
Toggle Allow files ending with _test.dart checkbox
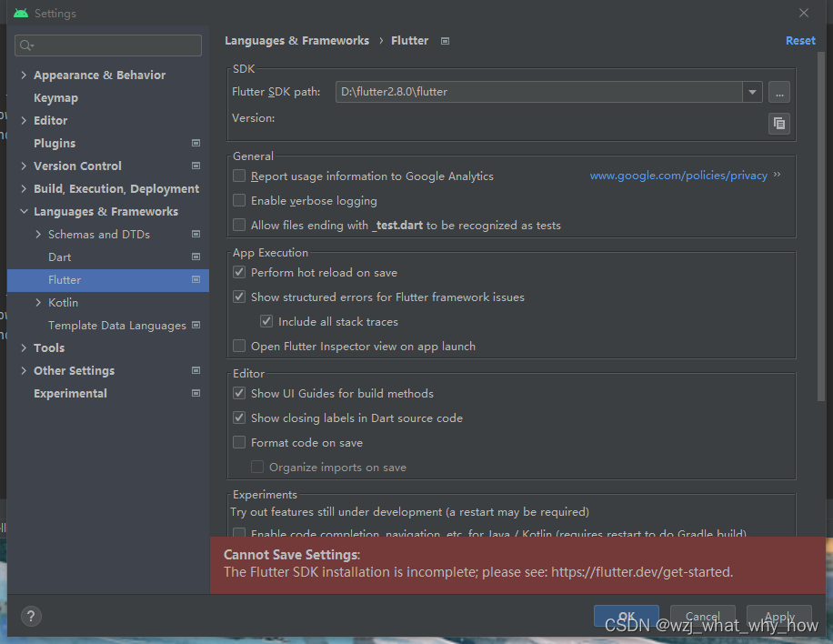coord(239,225)
